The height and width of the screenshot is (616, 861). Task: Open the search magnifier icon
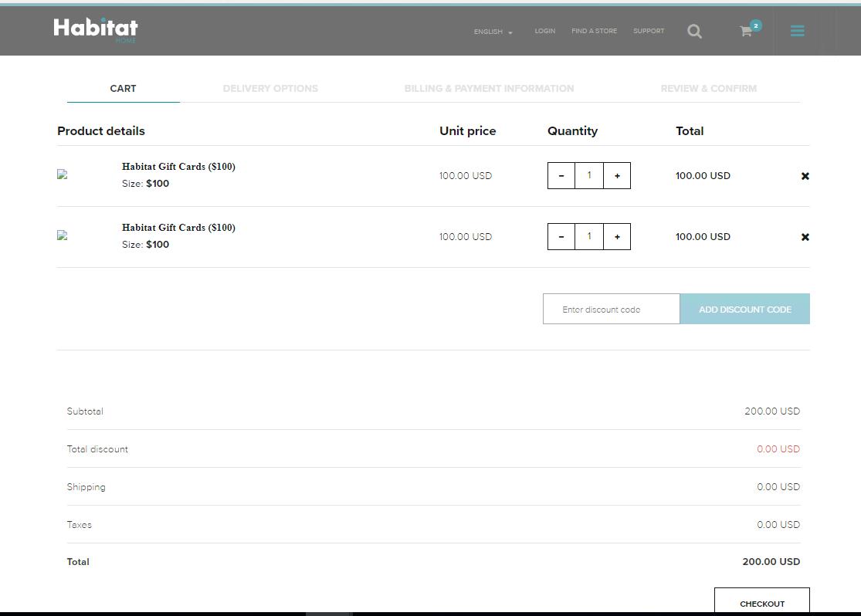(x=695, y=32)
